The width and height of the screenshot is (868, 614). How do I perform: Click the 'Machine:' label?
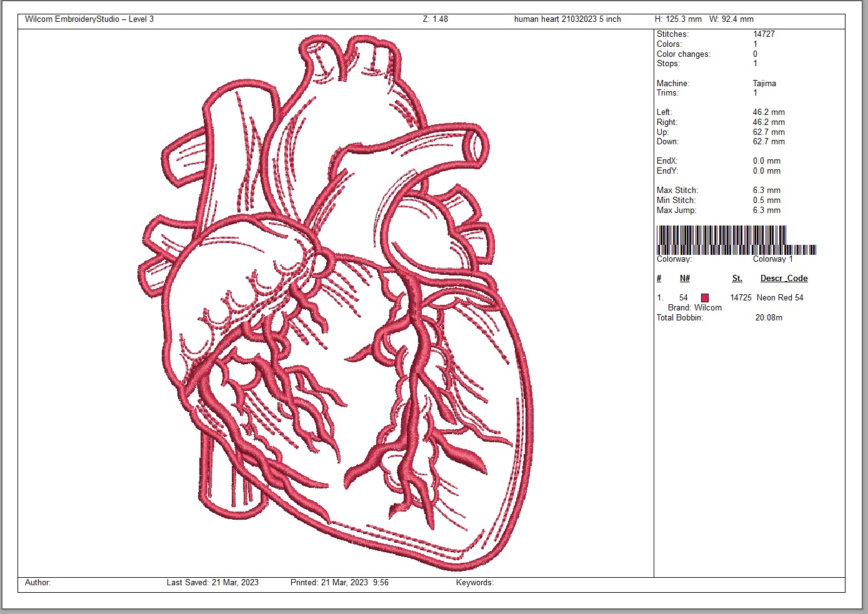673,84
